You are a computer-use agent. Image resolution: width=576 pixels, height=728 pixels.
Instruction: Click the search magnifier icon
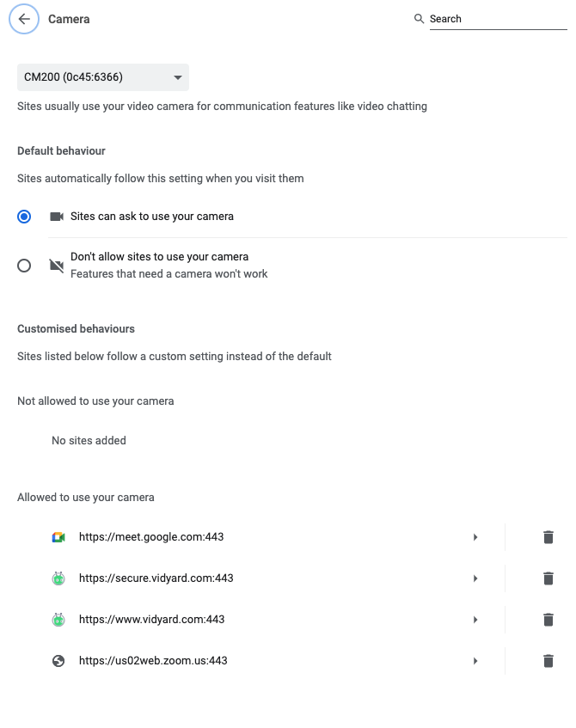(x=419, y=19)
